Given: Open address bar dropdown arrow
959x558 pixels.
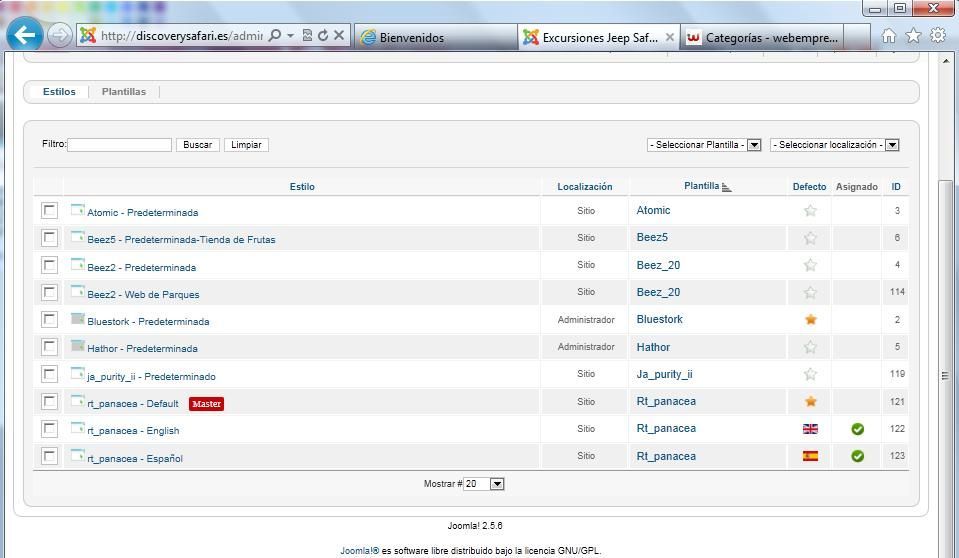Looking at the screenshot, I should (x=291, y=35).
